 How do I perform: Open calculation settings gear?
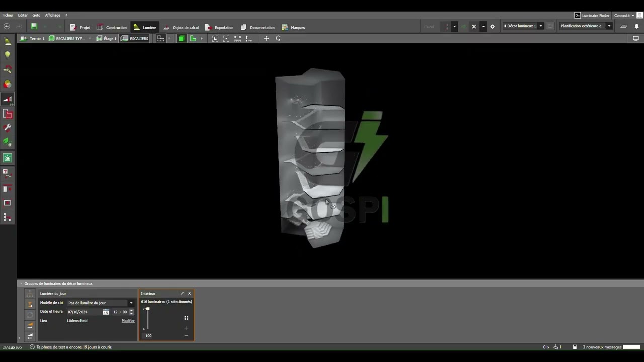(492, 26)
